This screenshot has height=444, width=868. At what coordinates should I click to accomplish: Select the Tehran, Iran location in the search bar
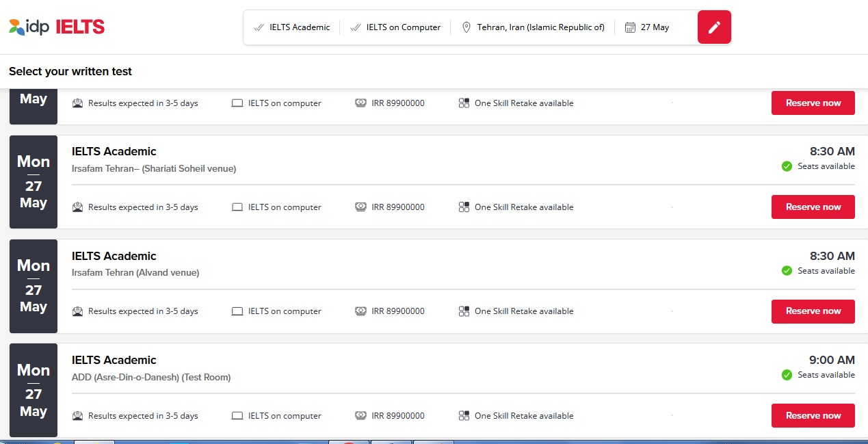(541, 27)
